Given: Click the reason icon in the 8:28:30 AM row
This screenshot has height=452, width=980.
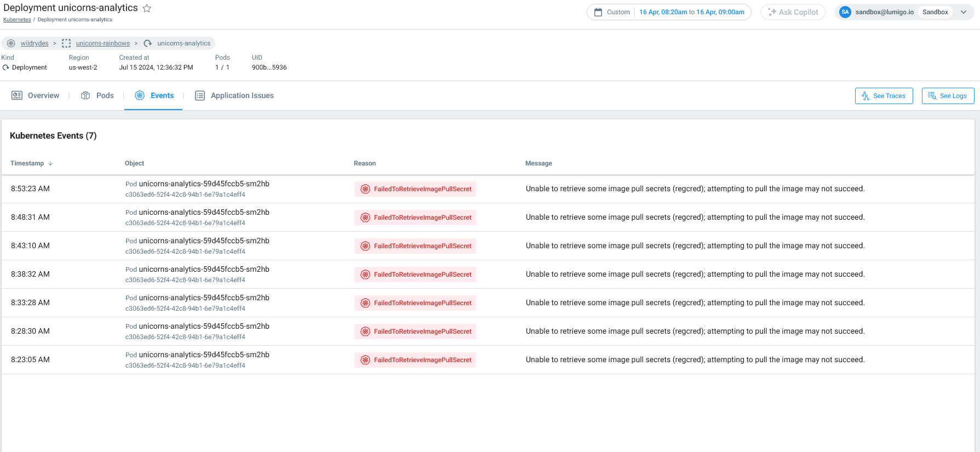Looking at the screenshot, I should [x=365, y=331].
